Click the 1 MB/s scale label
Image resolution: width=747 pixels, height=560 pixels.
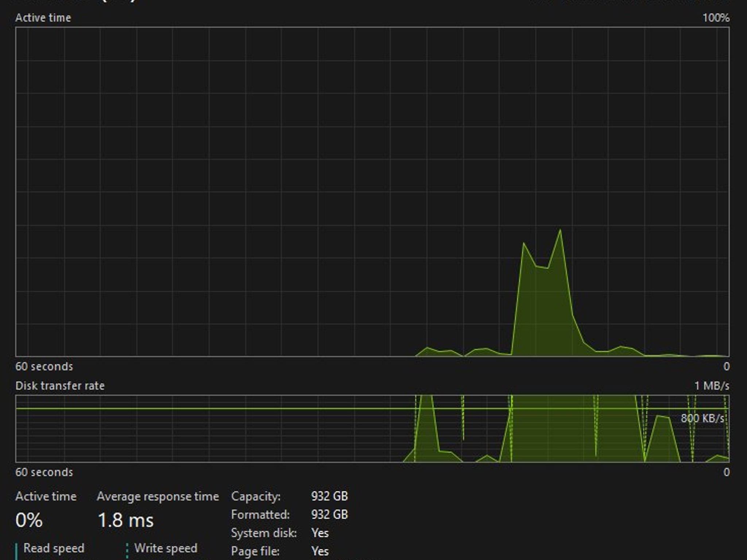pyautogui.click(x=712, y=386)
